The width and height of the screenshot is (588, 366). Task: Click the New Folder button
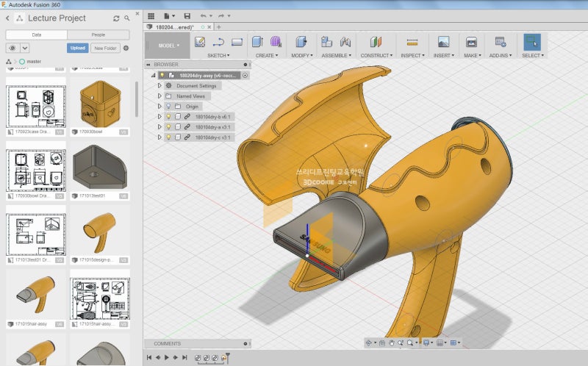tap(105, 48)
